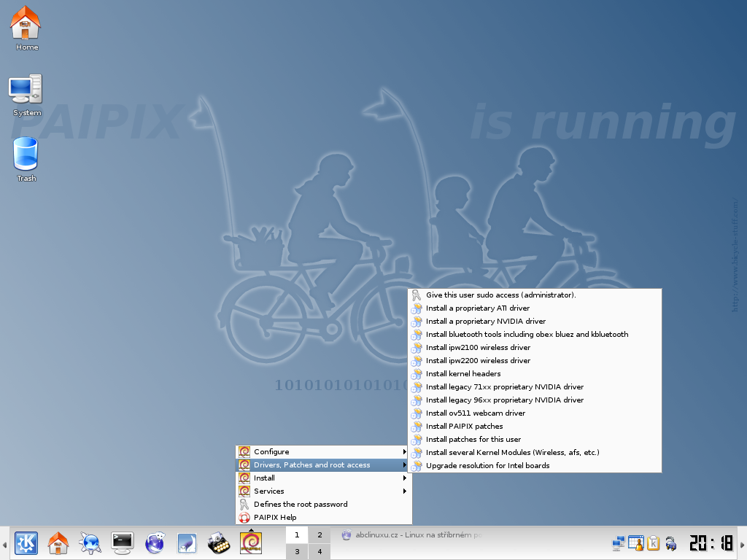Viewport: 747px width, 560px height.
Task: Switch to virtual desktop 3
Action: coord(298,551)
